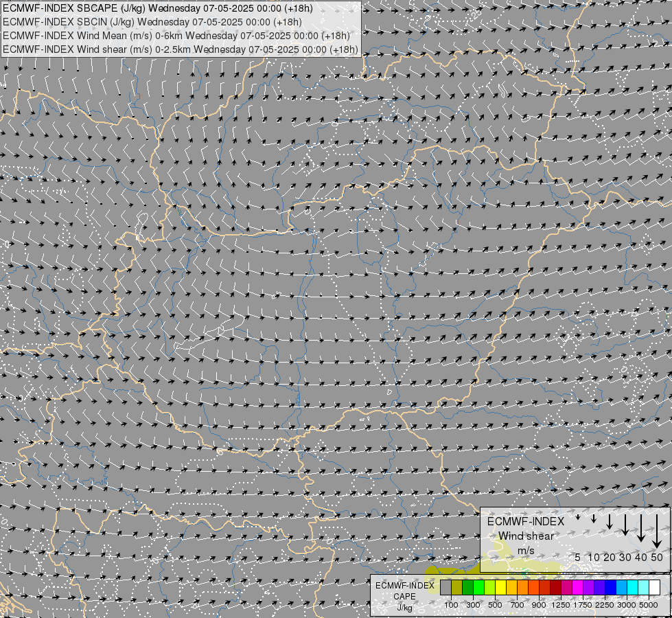This screenshot has height=618, width=672.
Task: Click the 100 tick label on CAPE scale
Action: pos(451,605)
